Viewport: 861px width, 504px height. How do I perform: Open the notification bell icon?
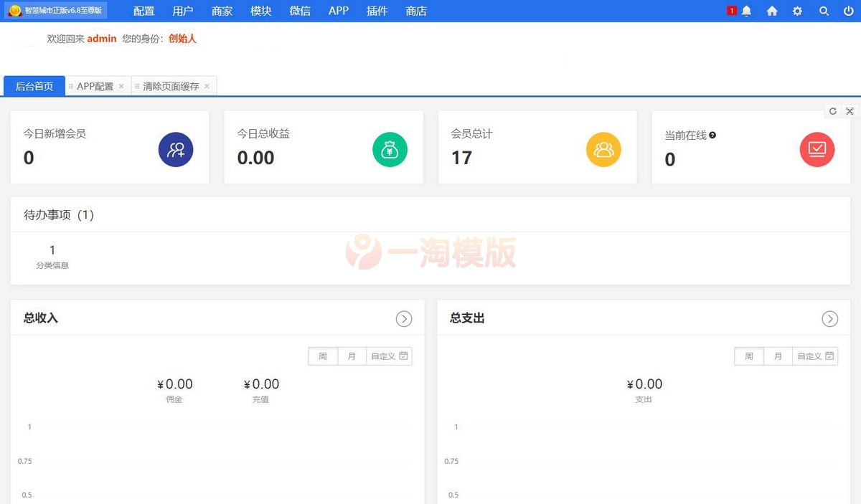745,11
